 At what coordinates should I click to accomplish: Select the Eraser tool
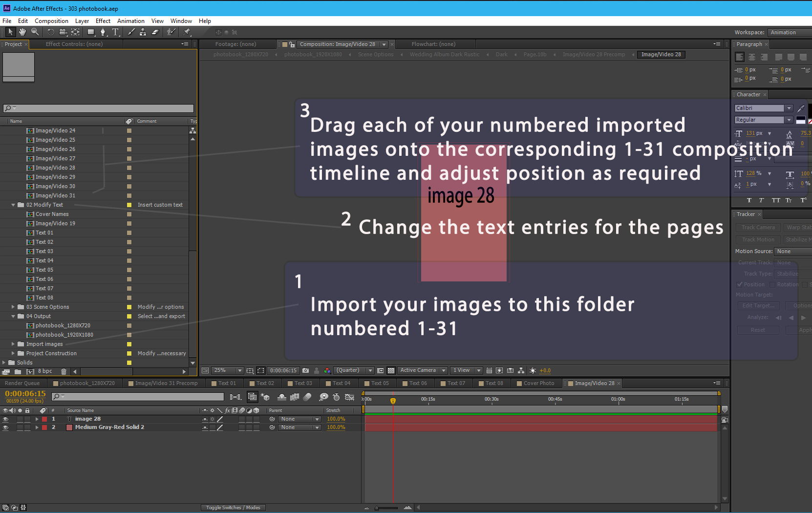(x=155, y=32)
